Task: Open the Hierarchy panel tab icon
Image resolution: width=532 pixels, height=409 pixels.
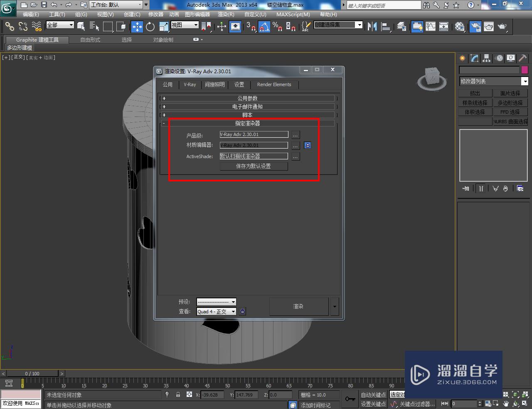Action: click(487, 58)
